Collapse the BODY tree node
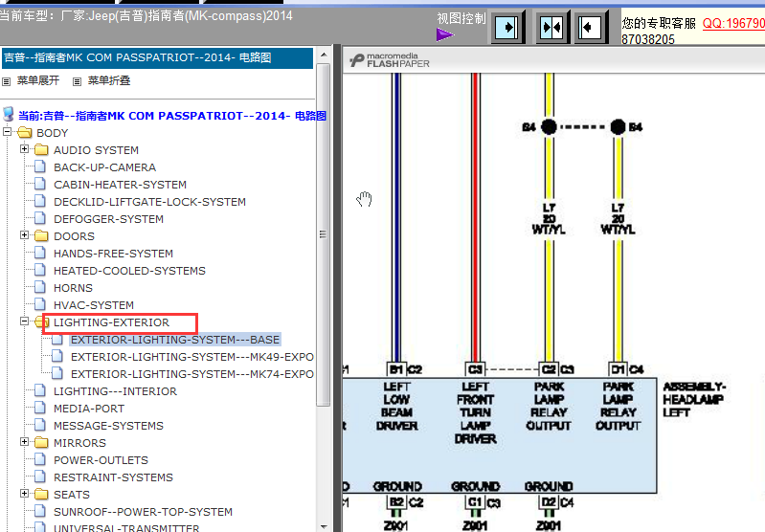 7,132
